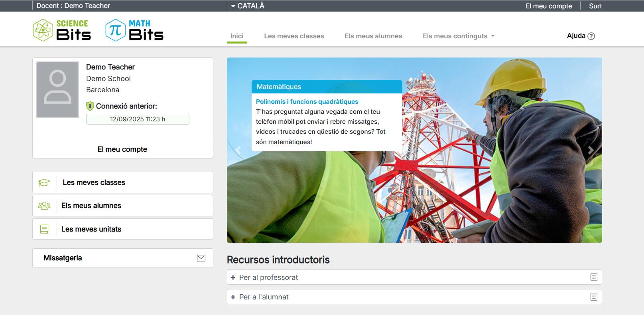Click the profile avatar placeholder image
644x315 pixels.
click(58, 89)
